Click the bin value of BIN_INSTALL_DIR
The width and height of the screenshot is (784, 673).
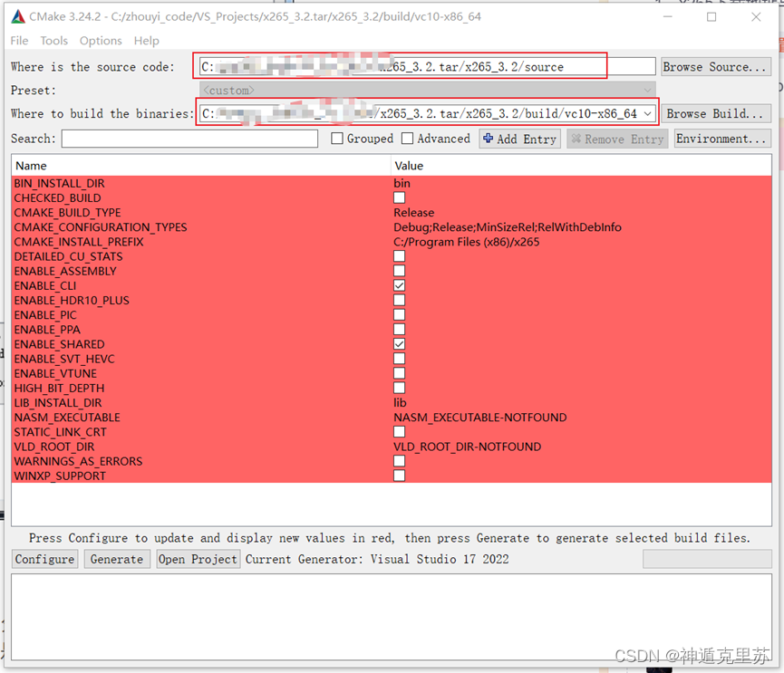coord(402,183)
